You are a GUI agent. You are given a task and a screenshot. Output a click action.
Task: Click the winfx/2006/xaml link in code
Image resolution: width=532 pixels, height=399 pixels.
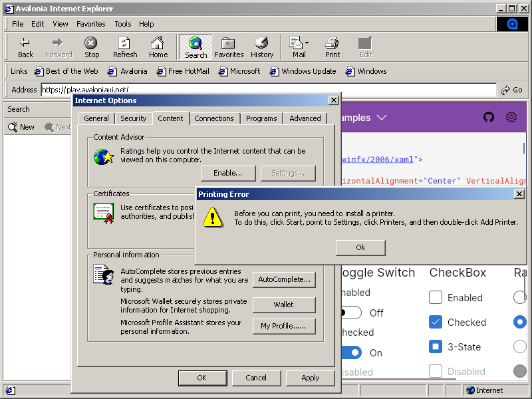click(x=377, y=160)
